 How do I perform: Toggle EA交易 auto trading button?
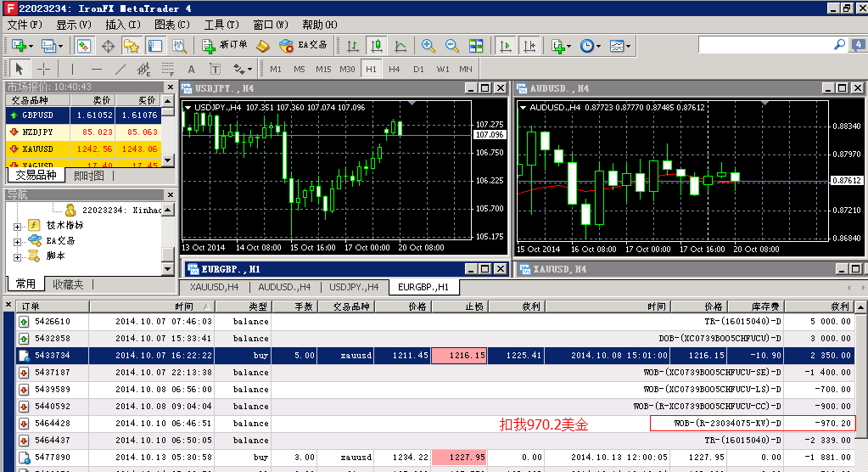(303, 46)
